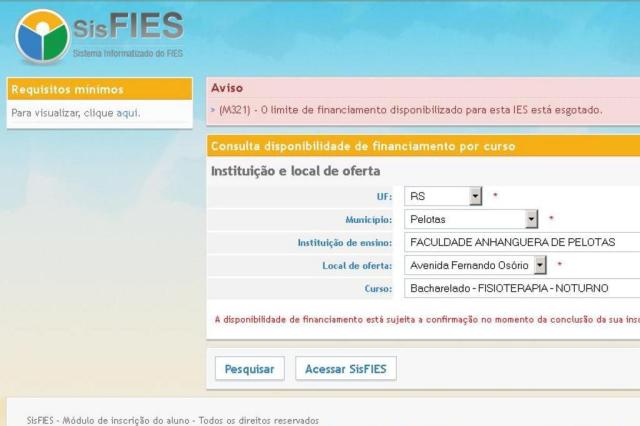This screenshot has width=640, height=426.
Task: Expand the Local de oferta dropdown
Action: pyautogui.click(x=475, y=265)
